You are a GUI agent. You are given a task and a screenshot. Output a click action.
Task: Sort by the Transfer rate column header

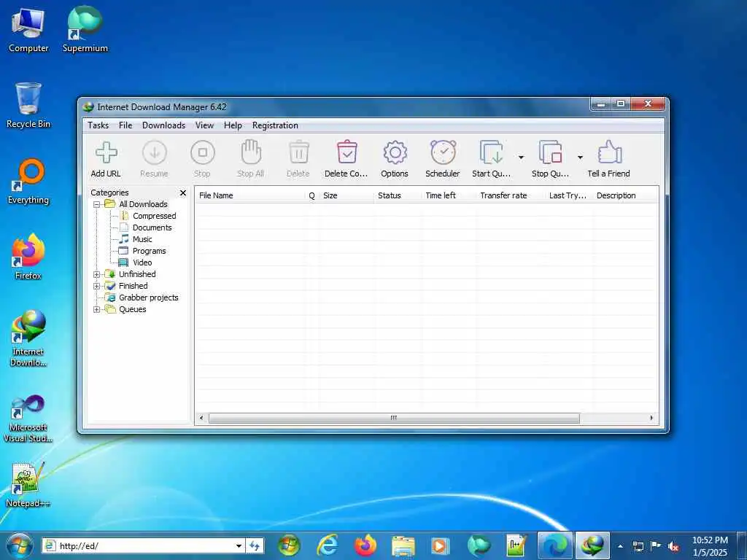[510, 195]
